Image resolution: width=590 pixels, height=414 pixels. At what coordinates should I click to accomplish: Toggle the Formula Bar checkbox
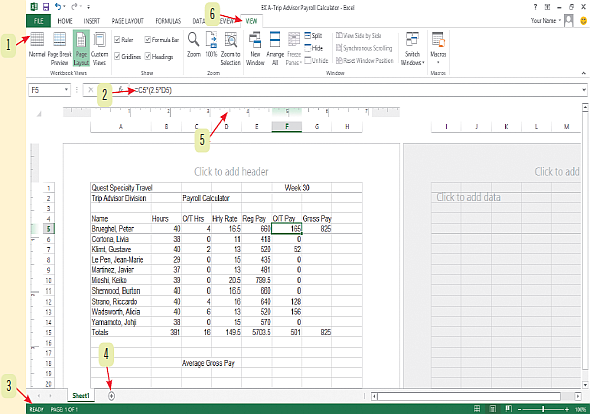[148, 40]
